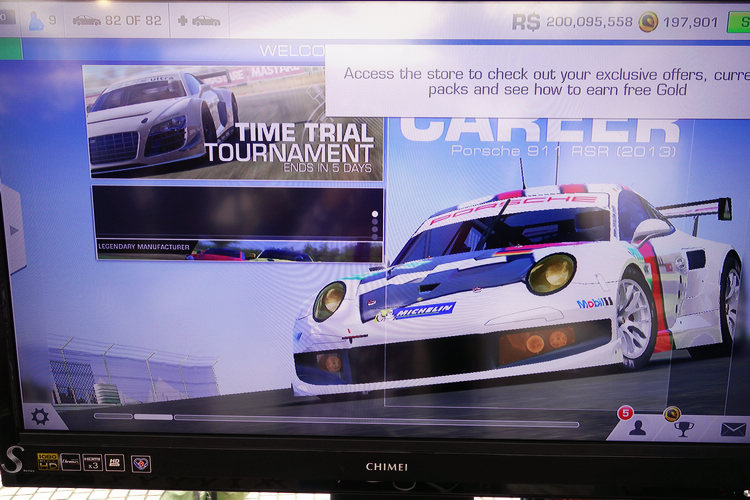This screenshot has width=750, height=500.
Task: Tap the gold coin currency icon
Action: pyautogui.click(x=648, y=22)
